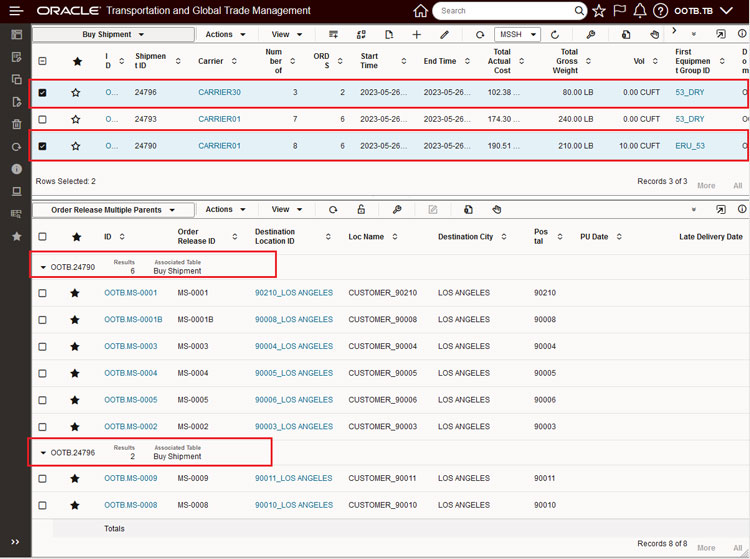Go to the Home page icon

tap(420, 11)
